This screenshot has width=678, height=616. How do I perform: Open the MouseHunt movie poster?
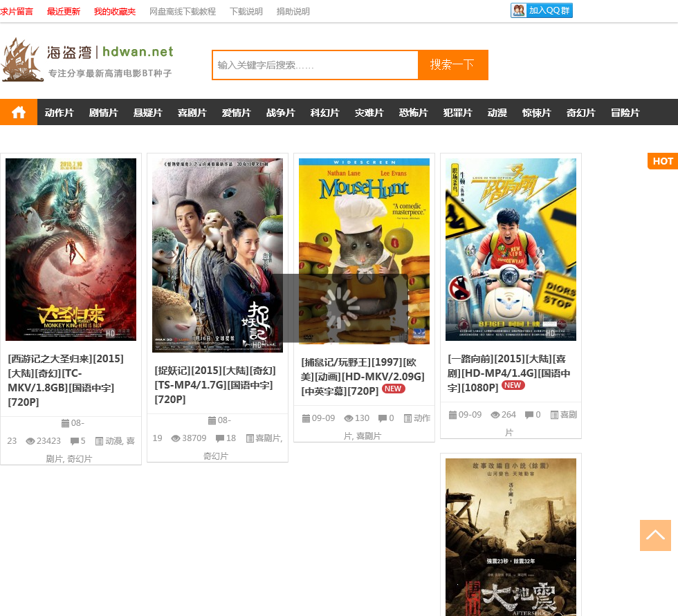[x=364, y=252]
